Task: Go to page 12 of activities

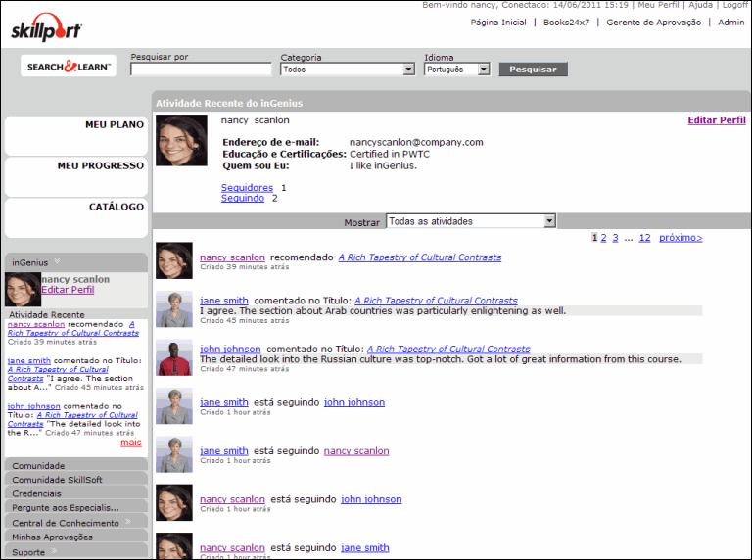Action: (x=645, y=238)
